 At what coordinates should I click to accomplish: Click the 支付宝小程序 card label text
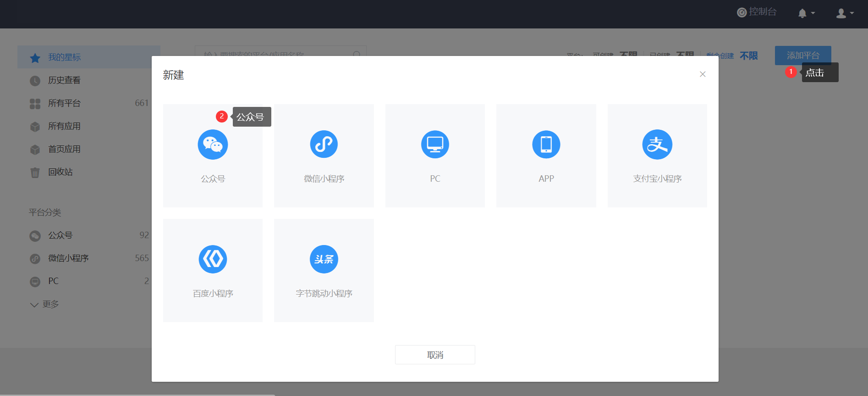pyautogui.click(x=657, y=178)
